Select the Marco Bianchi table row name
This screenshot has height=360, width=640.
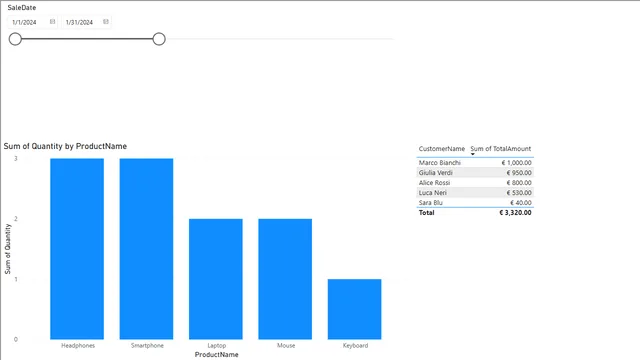point(440,162)
